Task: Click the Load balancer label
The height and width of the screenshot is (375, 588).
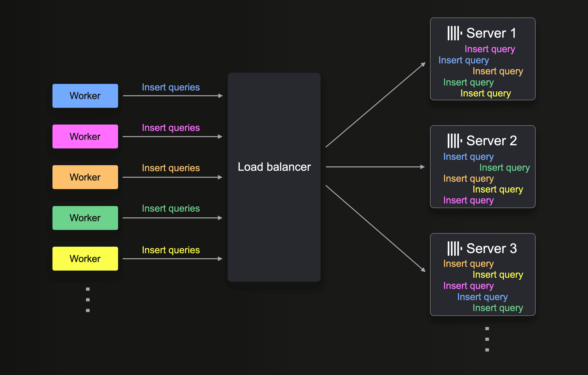Action: tap(274, 167)
